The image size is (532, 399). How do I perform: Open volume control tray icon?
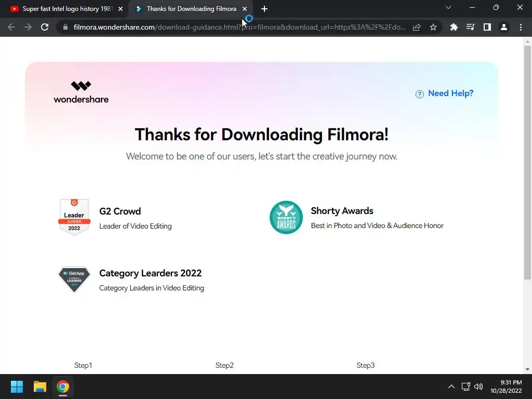pyautogui.click(x=478, y=387)
